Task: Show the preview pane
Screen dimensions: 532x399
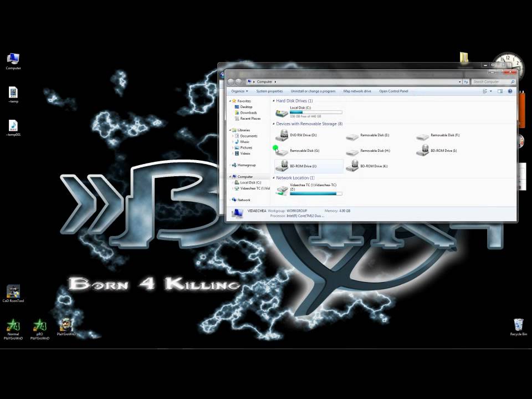Action: tap(500, 91)
